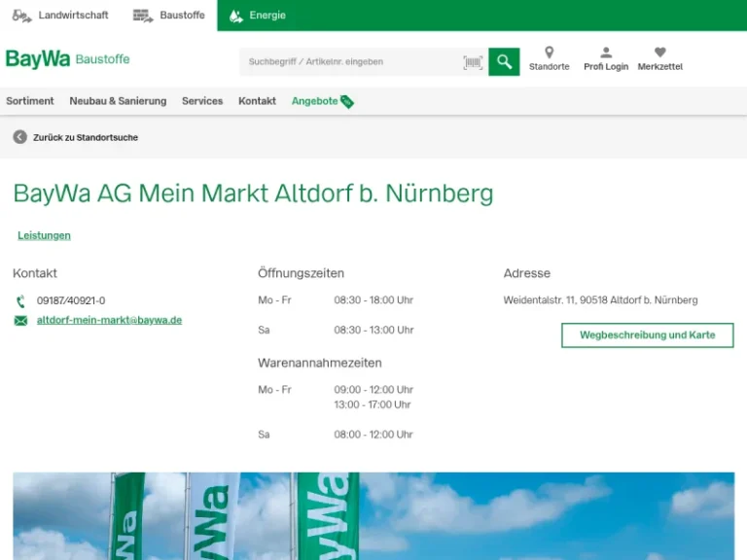Click the back arrow circle icon
The height and width of the screenshot is (560, 747).
tap(20, 137)
